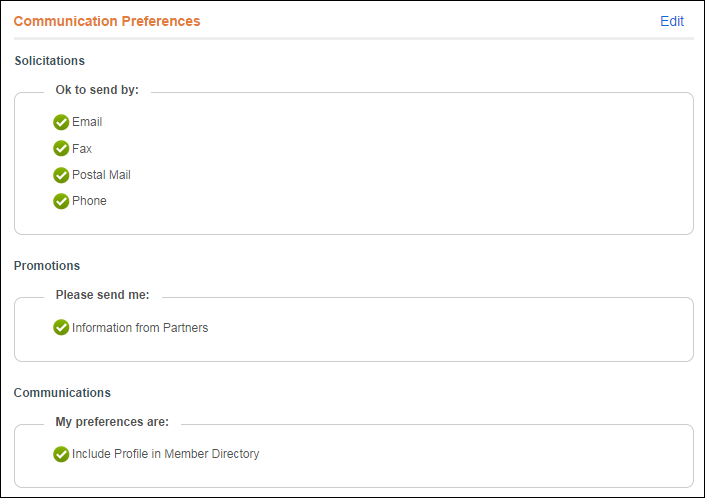This screenshot has height=498, width=705.
Task: Select the Postal Mail label
Action: click(x=101, y=175)
